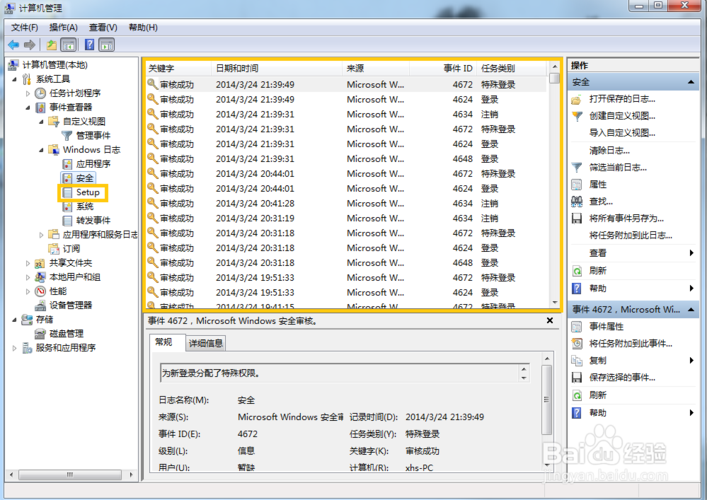This screenshot has height=500, width=707.
Task: Sort by the 日期和时间 column header
Action: [276, 69]
